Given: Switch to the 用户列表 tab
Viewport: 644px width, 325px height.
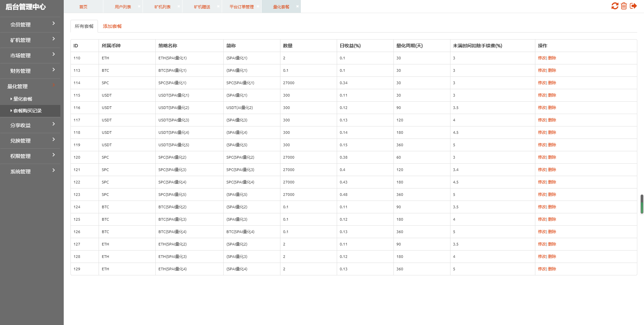Looking at the screenshot, I should [123, 7].
